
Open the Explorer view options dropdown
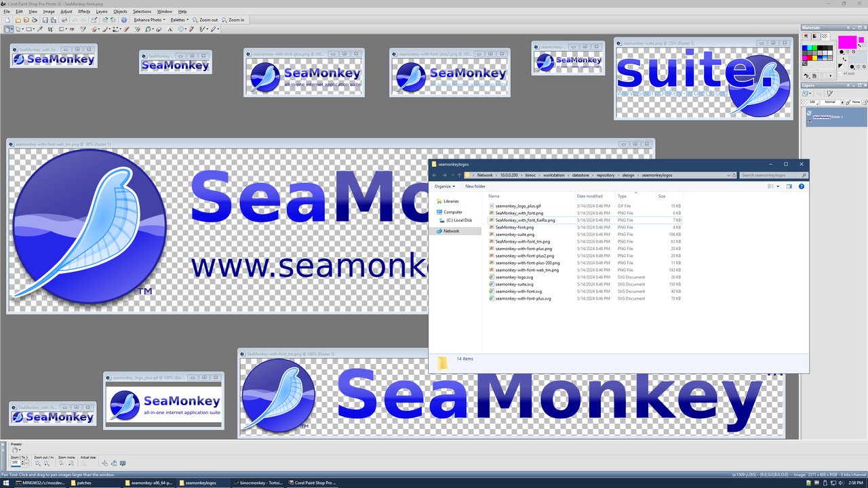(778, 186)
